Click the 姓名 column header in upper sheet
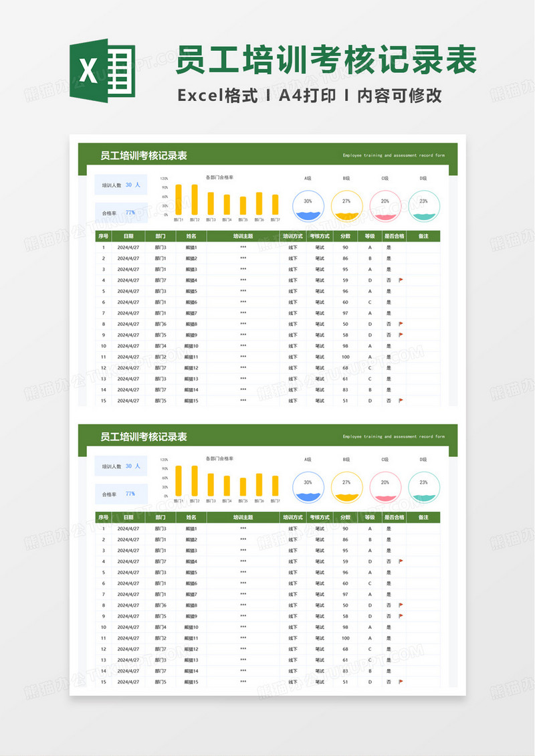Viewport: 535px width, 756px height. 191,236
